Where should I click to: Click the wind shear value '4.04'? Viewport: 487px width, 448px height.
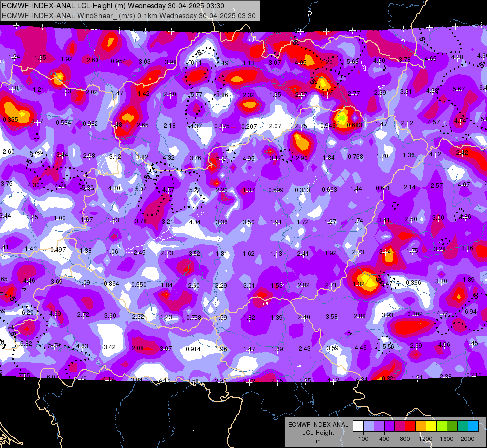(195, 222)
